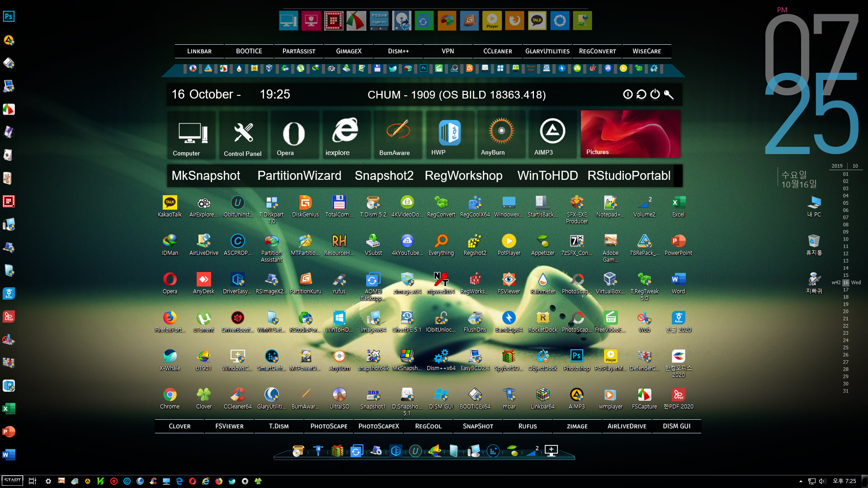Screen dimensions: 868x488
Task: Open Excel desktop shortcut
Action: (678, 206)
